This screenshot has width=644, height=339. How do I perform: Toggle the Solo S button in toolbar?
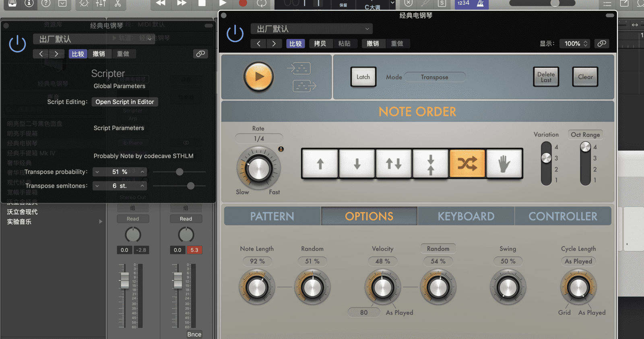[442, 3]
